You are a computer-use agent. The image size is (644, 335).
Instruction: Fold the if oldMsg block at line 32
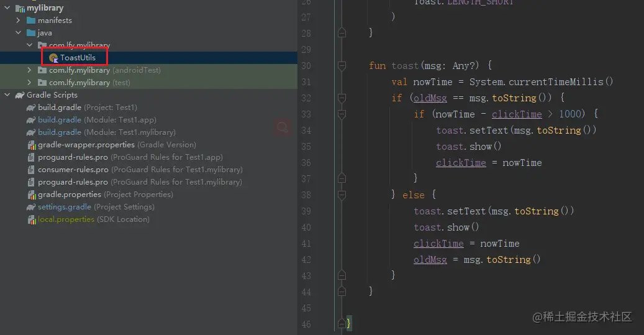point(342,98)
